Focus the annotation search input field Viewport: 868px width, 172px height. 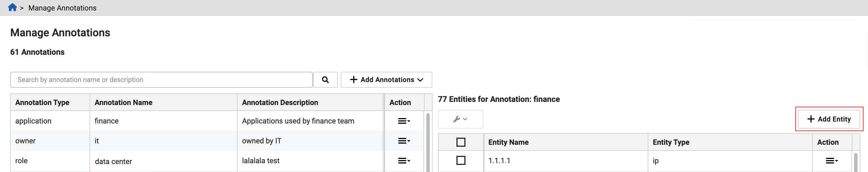point(161,79)
